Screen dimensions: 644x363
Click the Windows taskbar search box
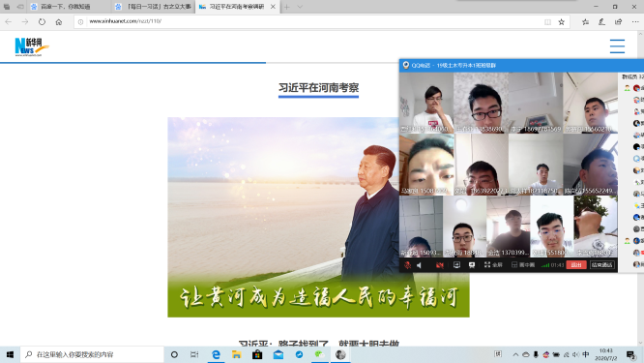(x=92, y=354)
